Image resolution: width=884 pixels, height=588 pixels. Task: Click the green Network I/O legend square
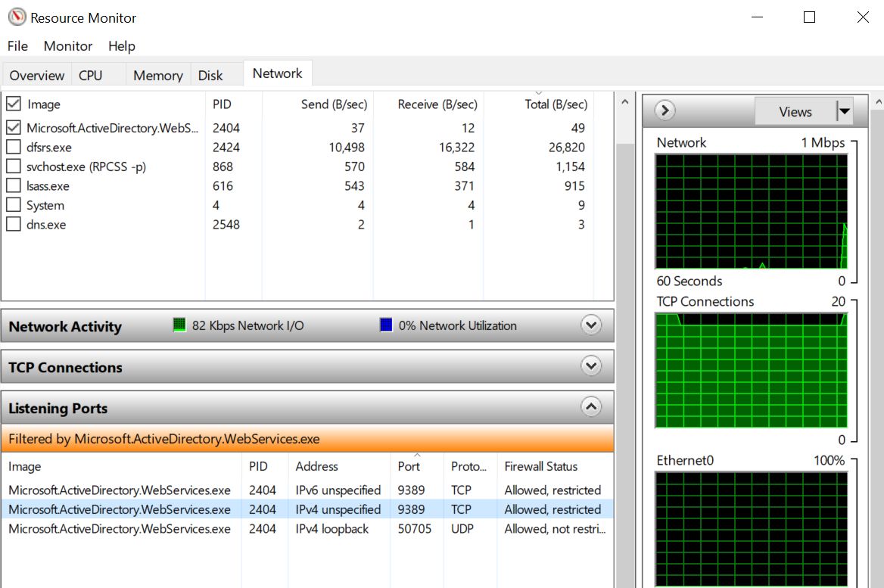pyautogui.click(x=179, y=325)
